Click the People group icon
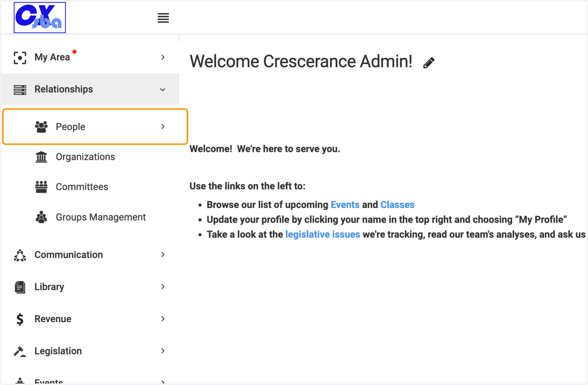The image size is (588, 385). 42,127
